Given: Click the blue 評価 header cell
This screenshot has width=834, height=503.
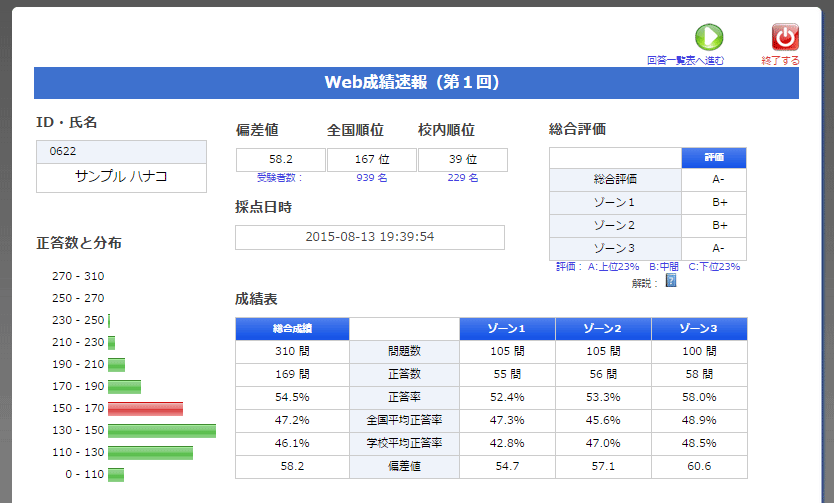Looking at the screenshot, I should coord(714,158).
